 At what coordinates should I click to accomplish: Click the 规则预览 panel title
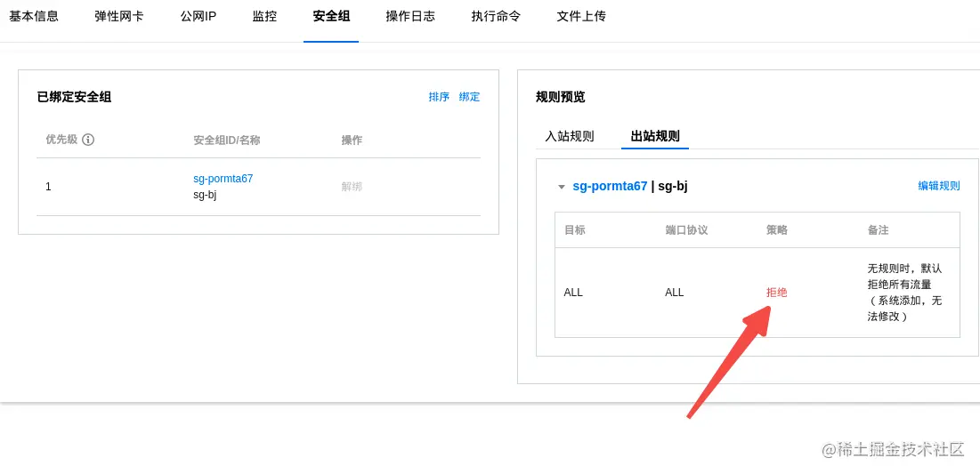[x=561, y=97]
